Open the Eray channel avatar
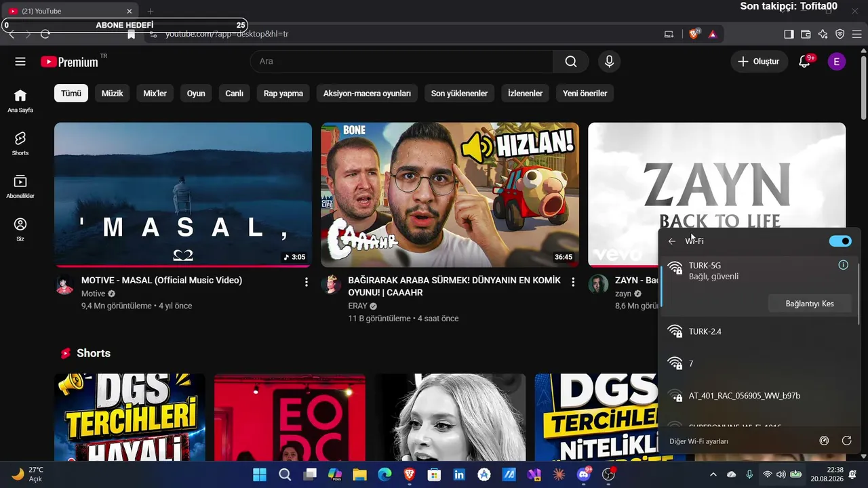This screenshot has width=868, height=488. [331, 285]
